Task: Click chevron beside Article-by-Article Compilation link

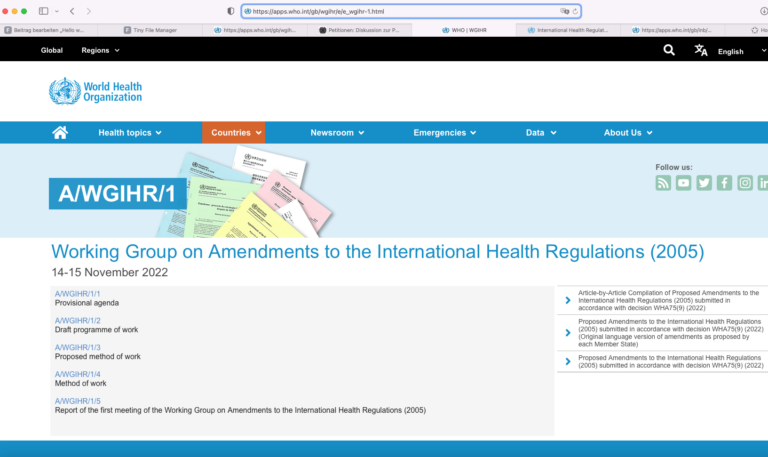Action: (568, 300)
